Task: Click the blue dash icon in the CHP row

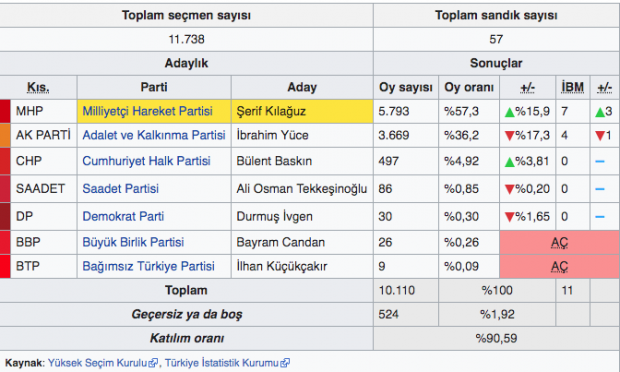Action: click(x=600, y=161)
